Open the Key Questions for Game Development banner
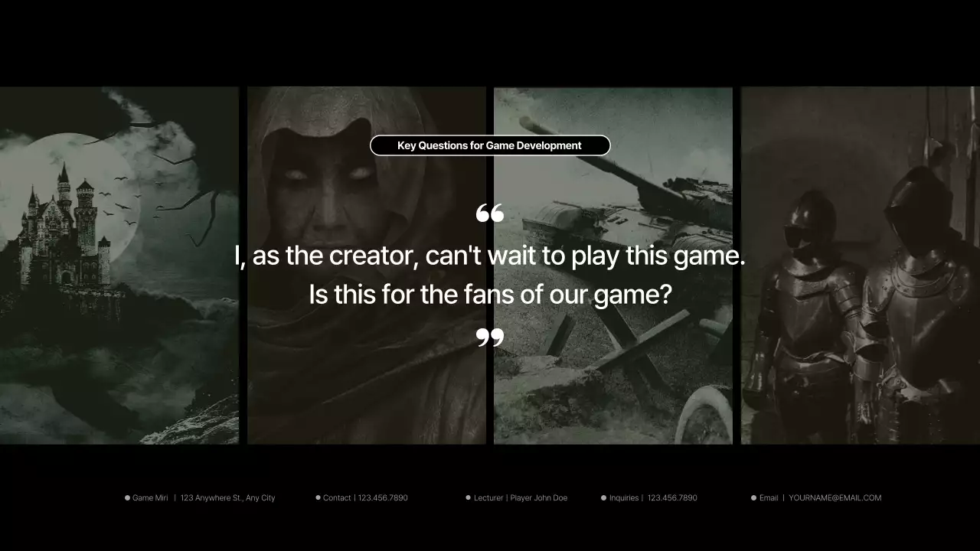This screenshot has height=551, width=980. 490,145
